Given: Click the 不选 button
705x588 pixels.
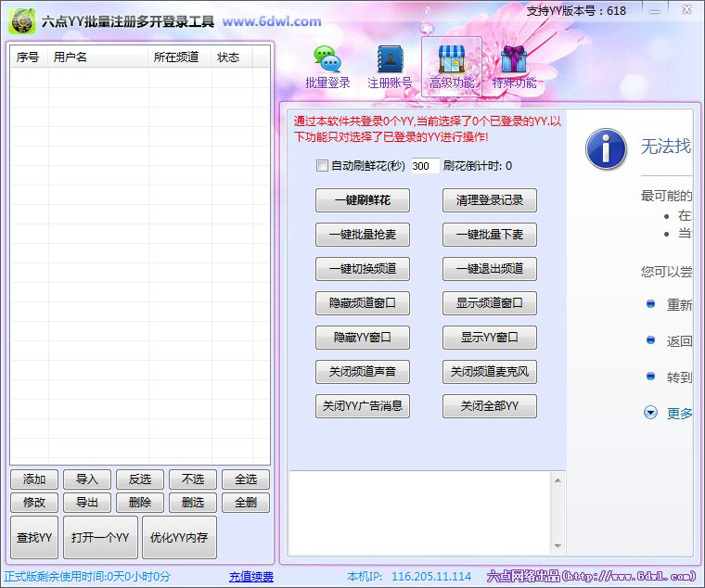Looking at the screenshot, I should pos(193,479).
